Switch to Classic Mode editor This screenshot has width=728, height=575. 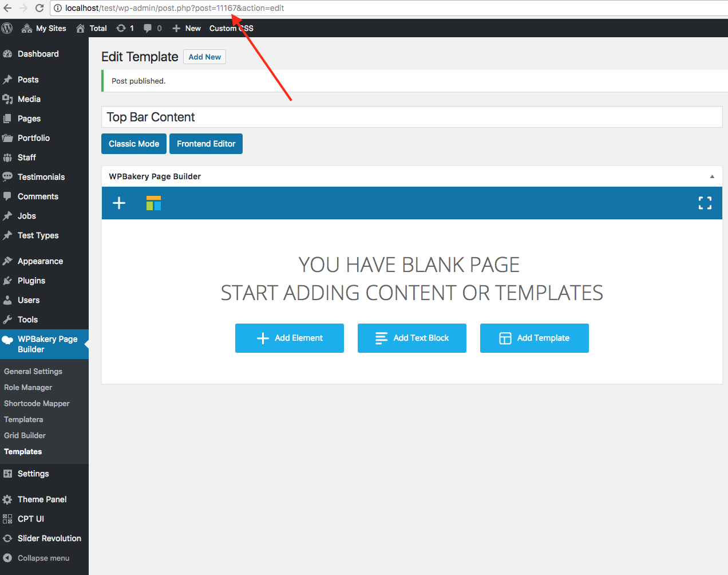click(134, 144)
